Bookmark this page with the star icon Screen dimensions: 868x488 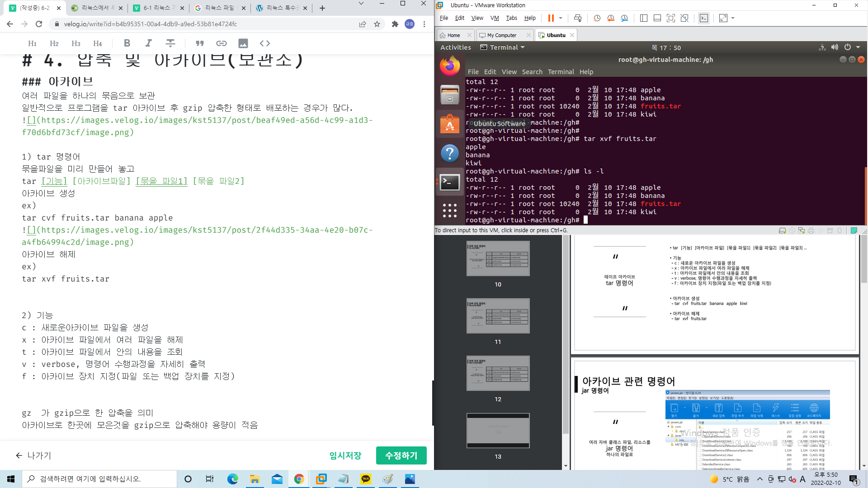(377, 24)
